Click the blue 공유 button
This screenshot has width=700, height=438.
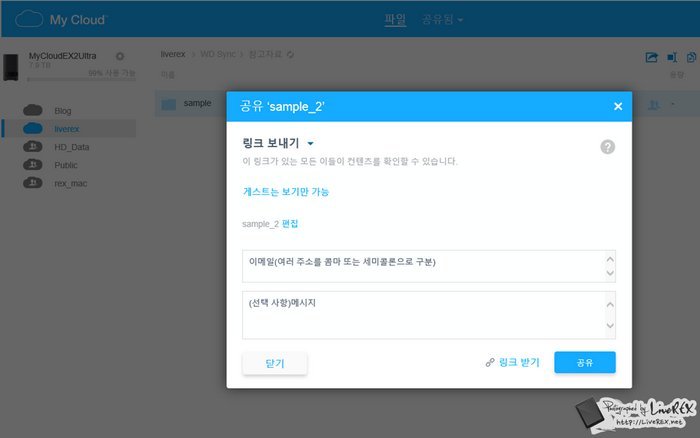pyautogui.click(x=585, y=362)
